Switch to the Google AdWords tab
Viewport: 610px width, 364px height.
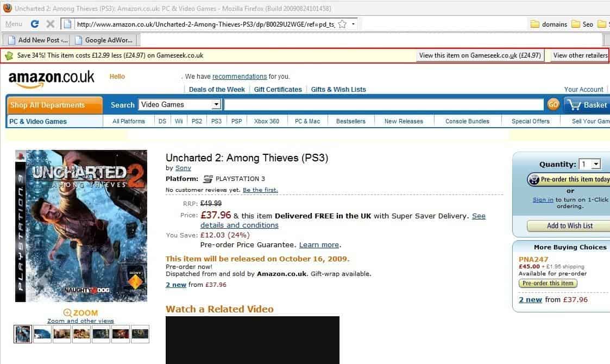[x=105, y=40]
